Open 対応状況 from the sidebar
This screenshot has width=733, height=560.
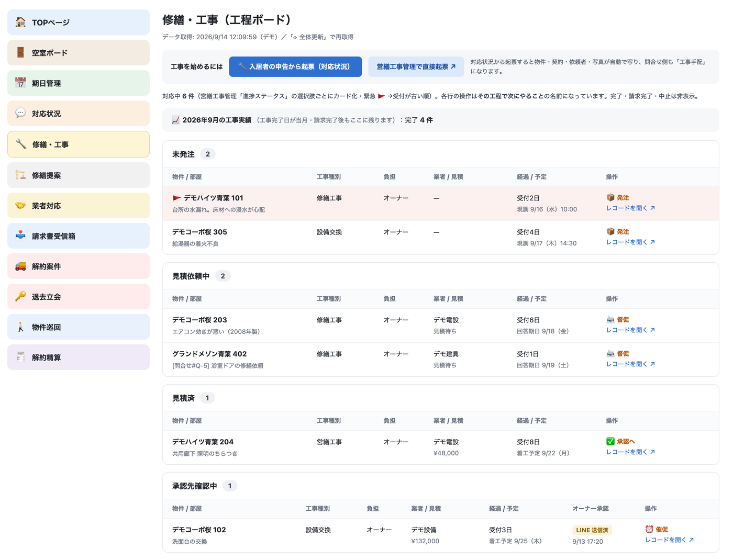[79, 113]
